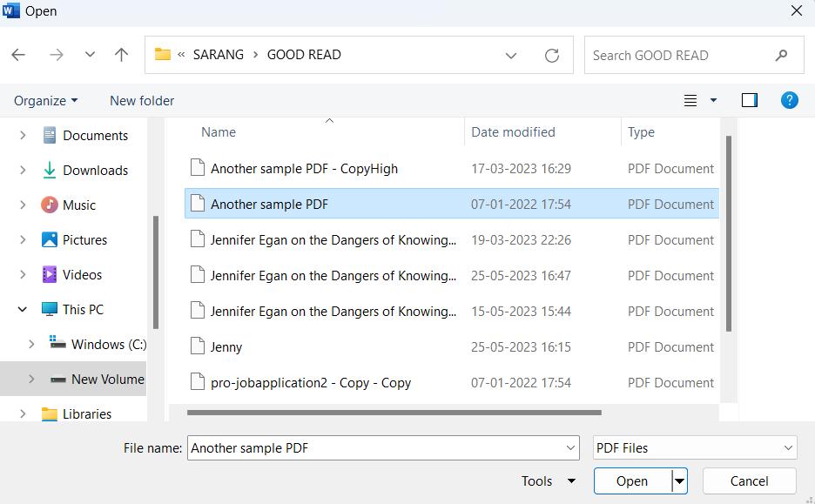Click the Back navigation arrow

click(18, 55)
